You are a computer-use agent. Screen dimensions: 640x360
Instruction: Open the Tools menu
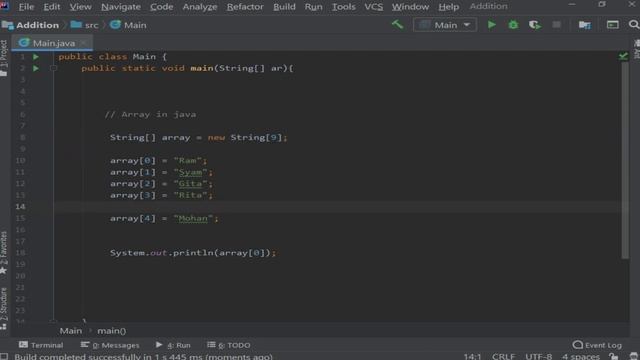(344, 7)
